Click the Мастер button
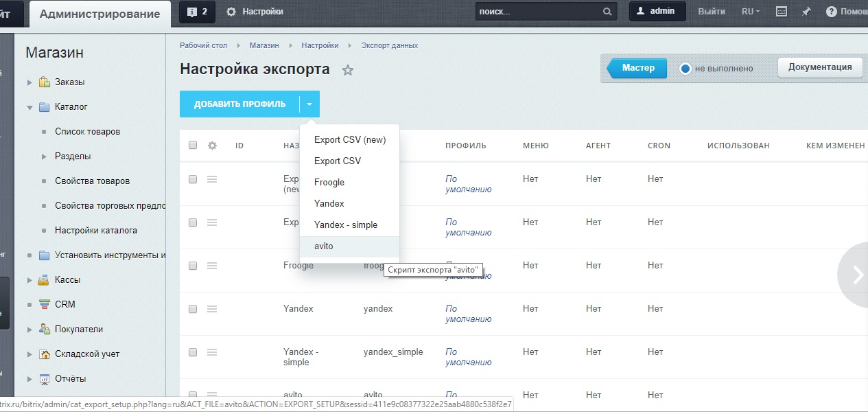The height and width of the screenshot is (414, 868). [x=638, y=68]
